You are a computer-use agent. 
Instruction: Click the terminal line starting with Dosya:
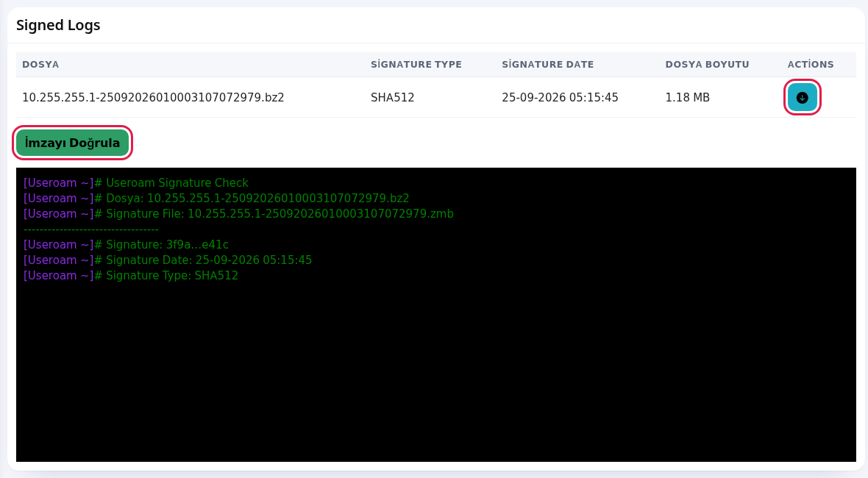216,198
